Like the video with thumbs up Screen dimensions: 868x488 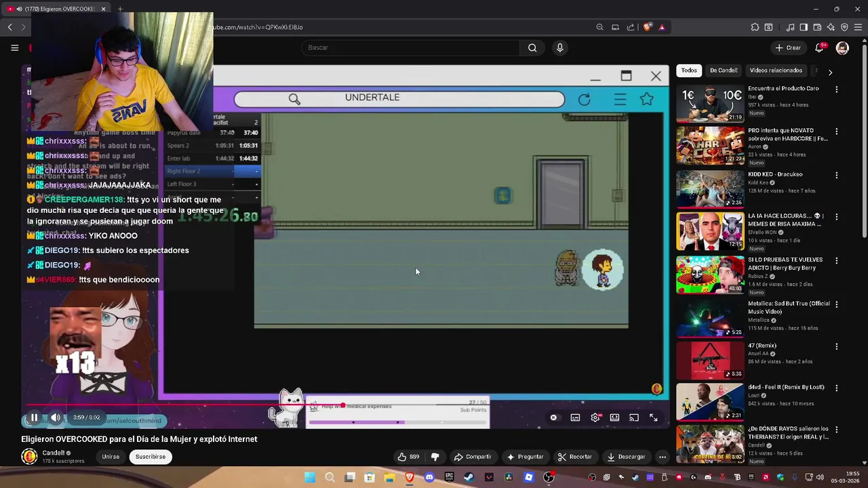pos(408,457)
